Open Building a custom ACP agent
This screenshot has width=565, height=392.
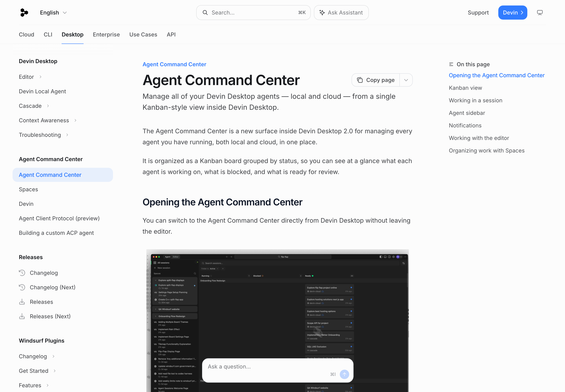tap(56, 233)
